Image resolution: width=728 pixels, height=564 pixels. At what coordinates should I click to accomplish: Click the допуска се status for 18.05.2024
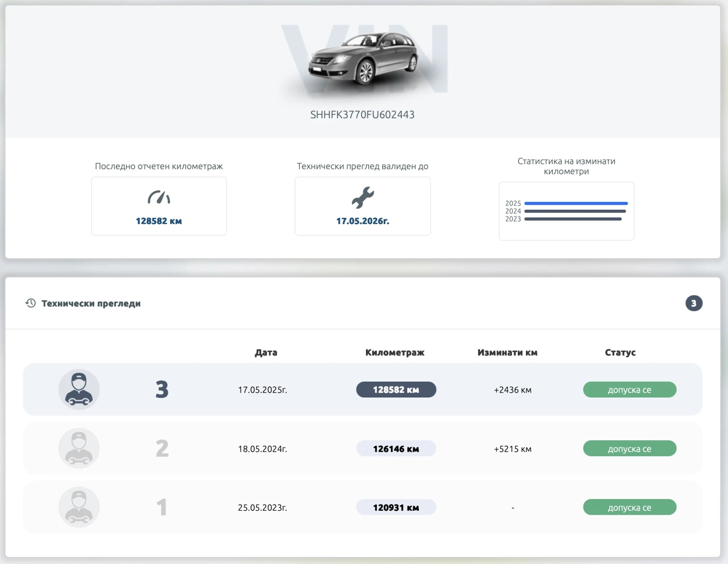[x=629, y=449]
